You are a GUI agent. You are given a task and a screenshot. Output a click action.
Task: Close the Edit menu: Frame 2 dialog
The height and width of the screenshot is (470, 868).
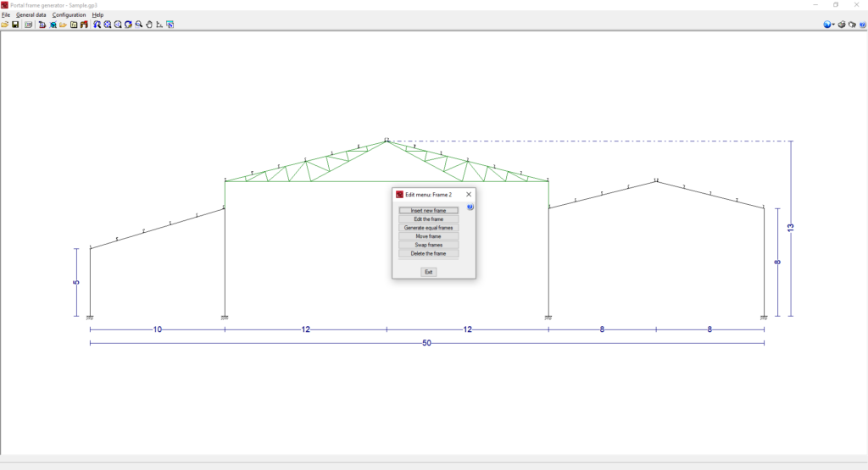469,195
